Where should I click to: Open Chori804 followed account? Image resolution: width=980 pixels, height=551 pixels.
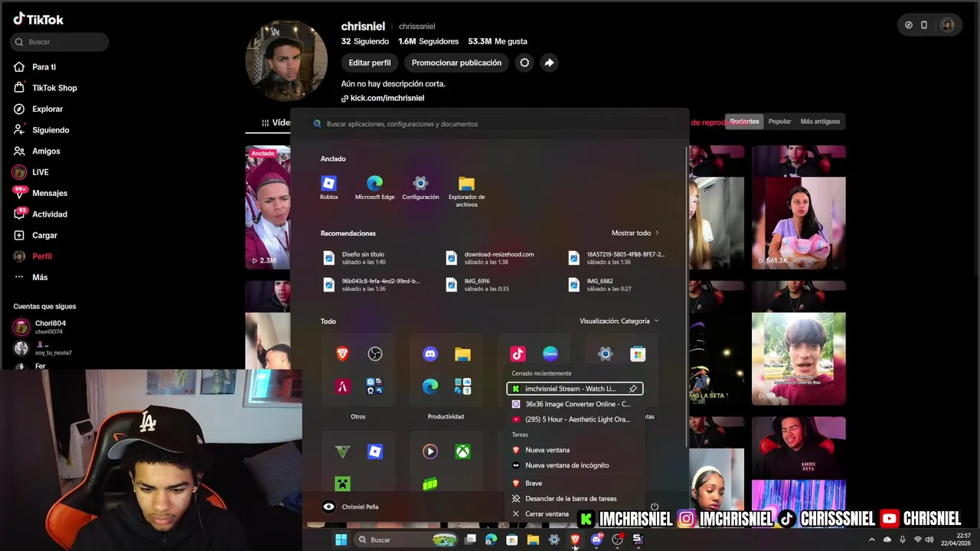pyautogui.click(x=51, y=327)
